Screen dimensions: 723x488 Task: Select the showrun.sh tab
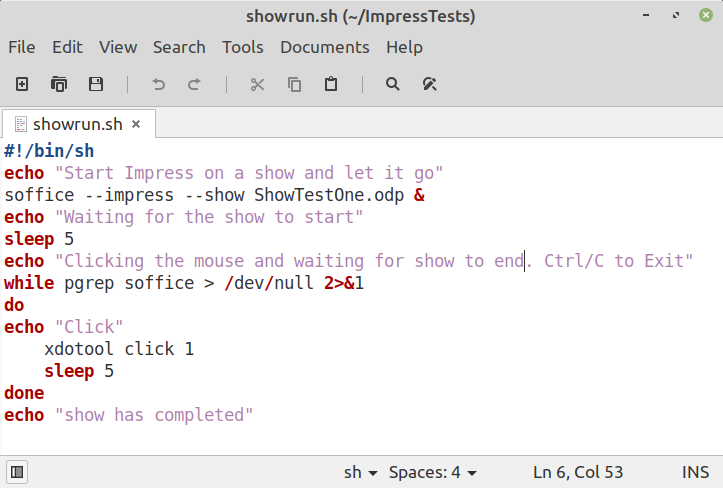78,124
